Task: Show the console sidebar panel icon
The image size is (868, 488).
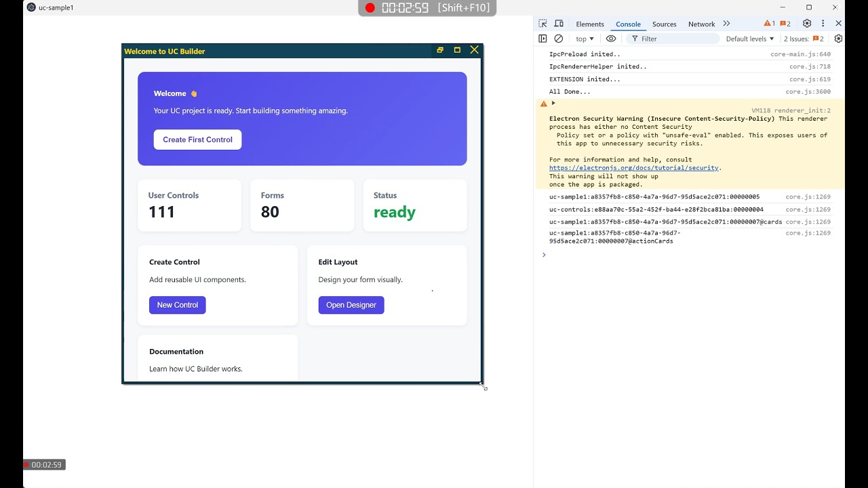Action: [542, 39]
